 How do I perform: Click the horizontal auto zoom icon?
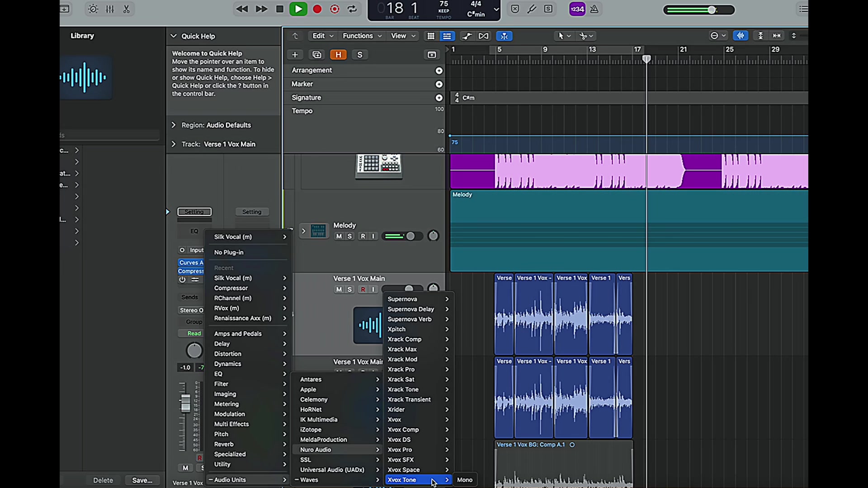[777, 36]
